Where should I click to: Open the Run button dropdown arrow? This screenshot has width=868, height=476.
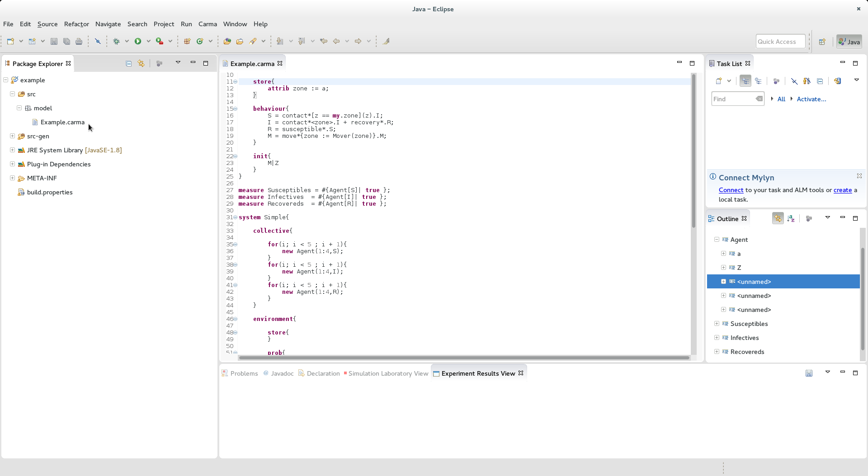[148, 41]
